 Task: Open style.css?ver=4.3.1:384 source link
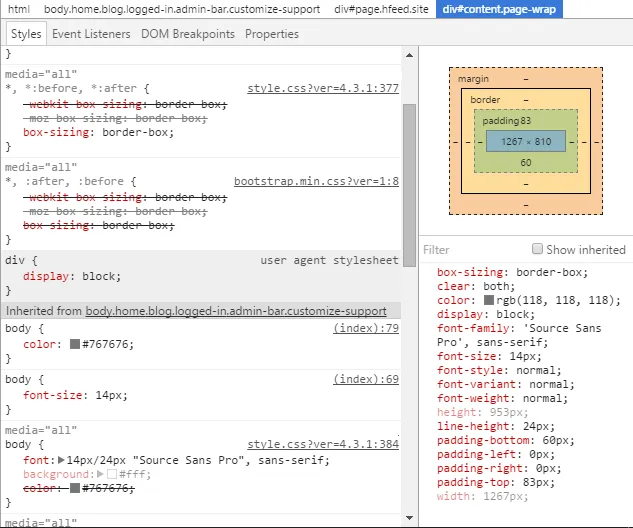pos(323,444)
